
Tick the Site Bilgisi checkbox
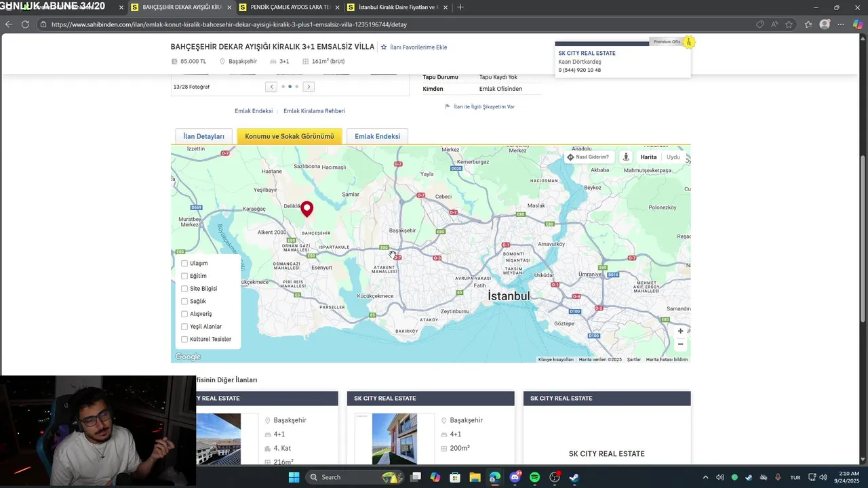[184, 289]
